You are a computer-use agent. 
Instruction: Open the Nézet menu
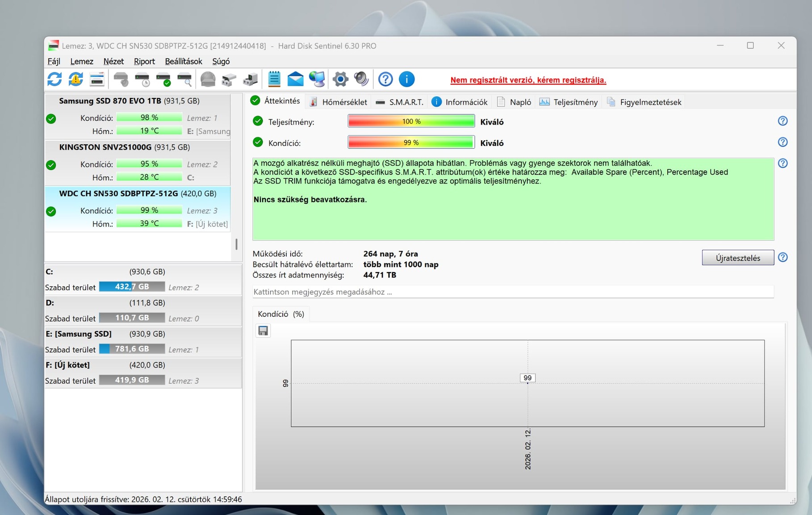tap(113, 61)
